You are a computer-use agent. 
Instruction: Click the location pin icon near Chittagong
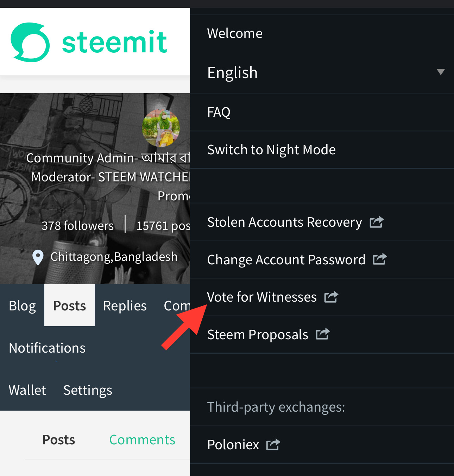pyautogui.click(x=38, y=257)
